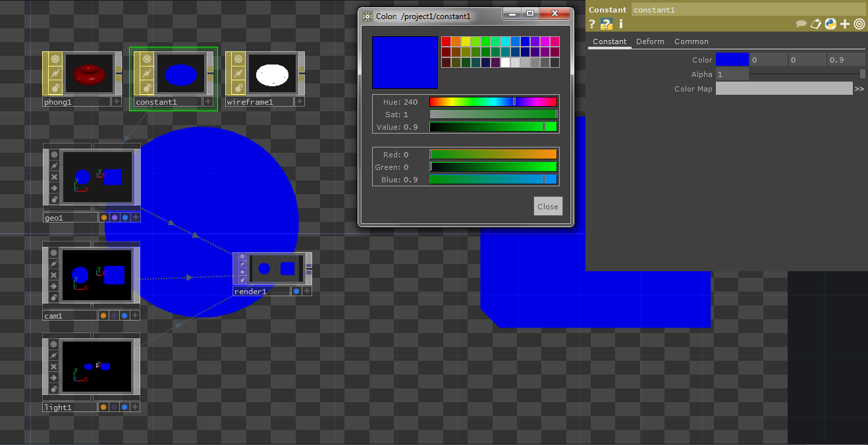
Task: Click the plus icon in parameter header
Action: pos(845,24)
